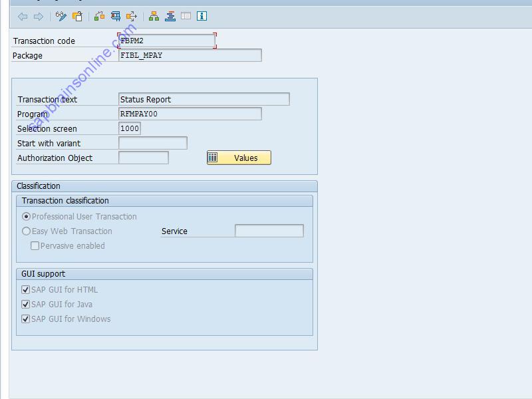Click the Transaction classification group header
Screen dimensions: 532x399
[x=164, y=201]
